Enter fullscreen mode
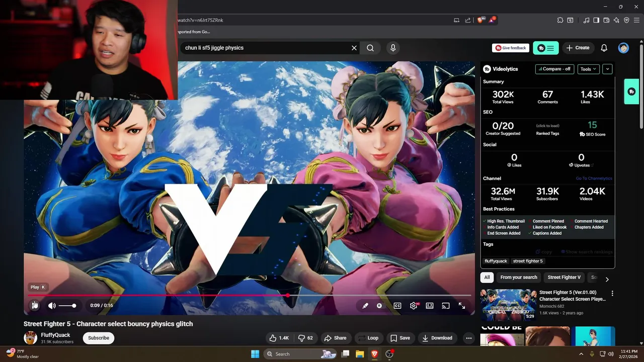 pos(462,306)
